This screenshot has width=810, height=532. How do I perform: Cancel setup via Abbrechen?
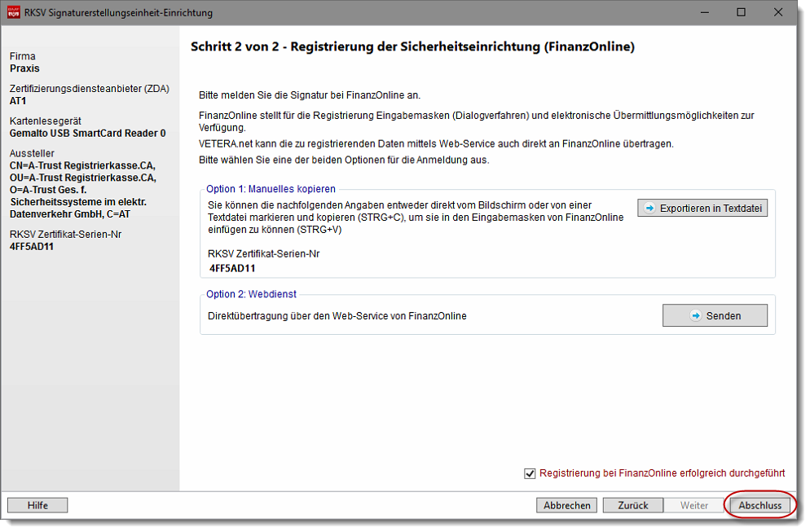coord(566,505)
